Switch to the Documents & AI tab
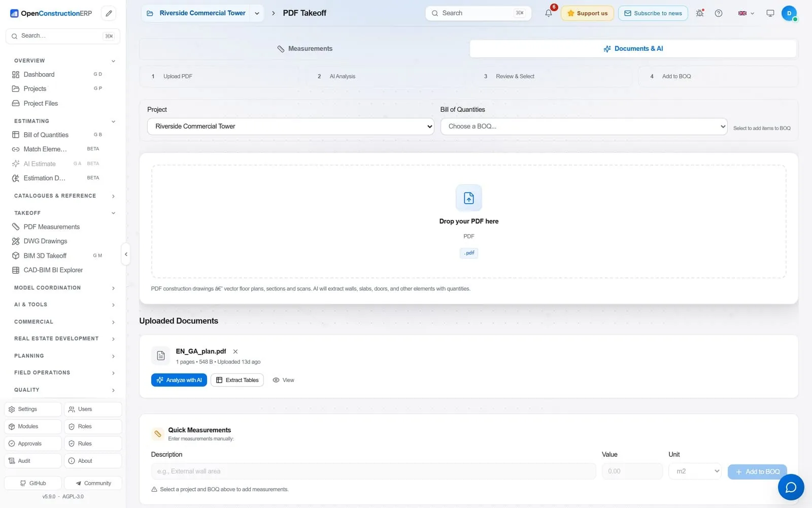Viewport: 812px width, 508px height. pos(633,49)
